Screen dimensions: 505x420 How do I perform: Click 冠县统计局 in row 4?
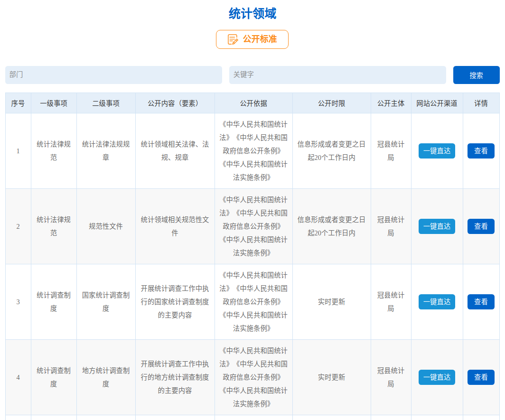391,377
